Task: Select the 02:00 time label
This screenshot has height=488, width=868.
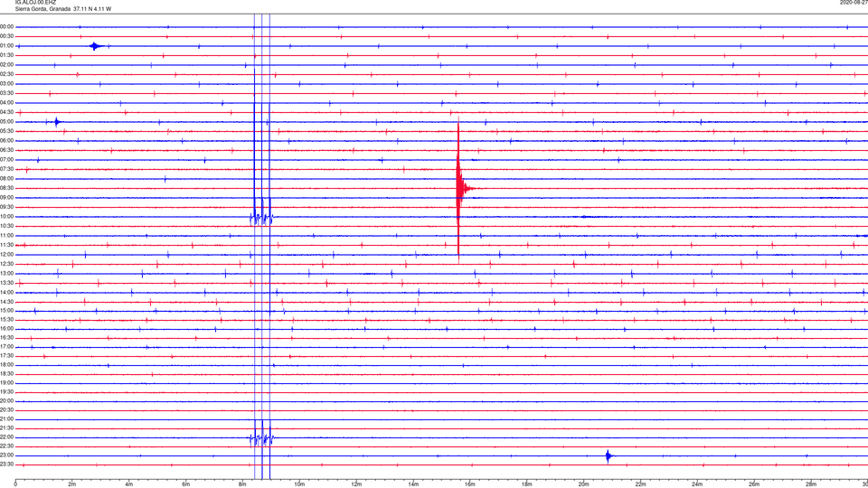Action: tap(7, 65)
